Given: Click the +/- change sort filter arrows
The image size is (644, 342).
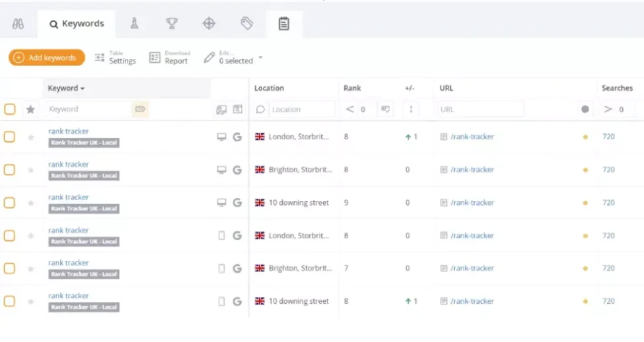Looking at the screenshot, I should pyautogui.click(x=411, y=109).
